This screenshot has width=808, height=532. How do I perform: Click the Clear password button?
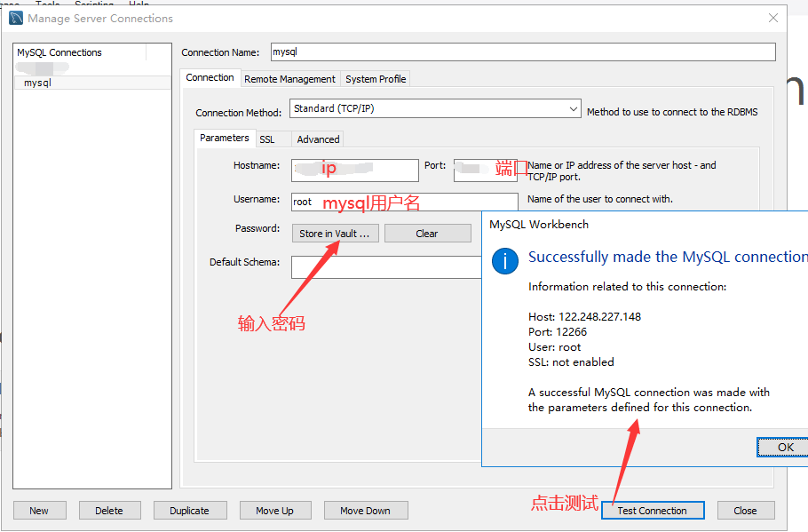point(427,234)
